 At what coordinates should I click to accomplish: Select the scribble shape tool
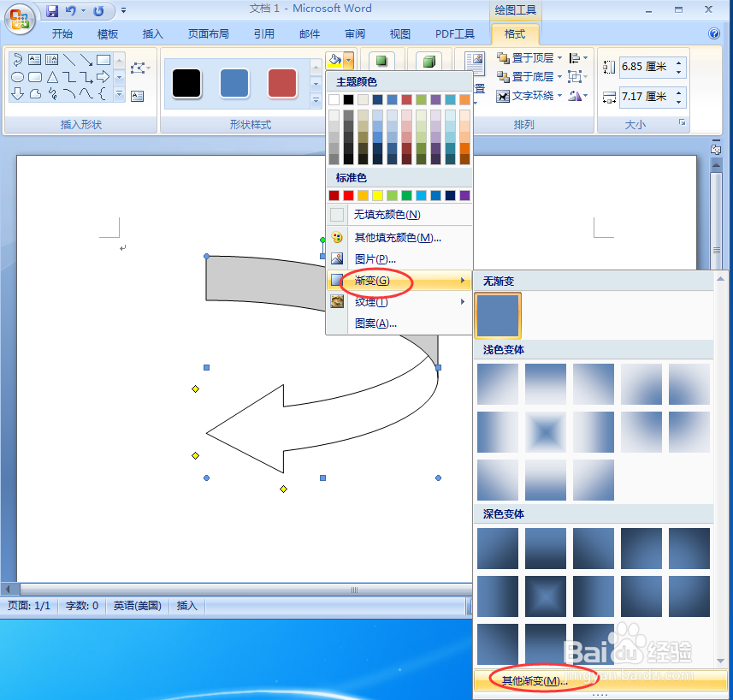click(52, 94)
